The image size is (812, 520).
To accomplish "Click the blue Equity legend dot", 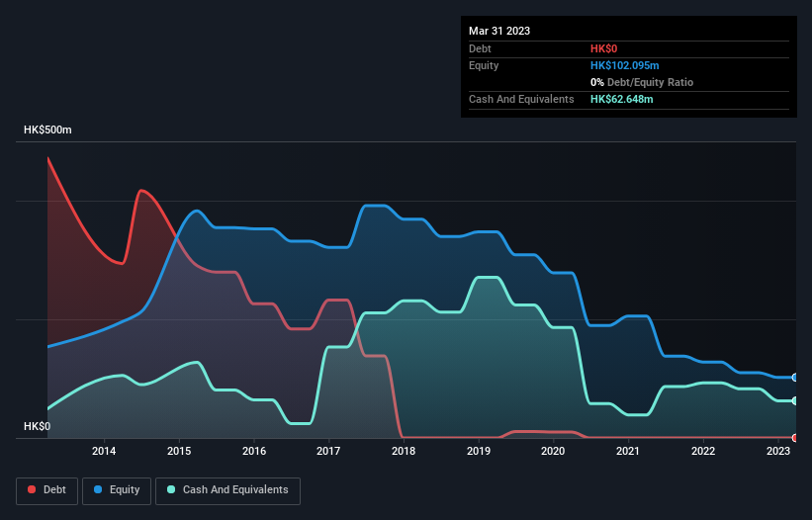I will pyautogui.click(x=98, y=489).
